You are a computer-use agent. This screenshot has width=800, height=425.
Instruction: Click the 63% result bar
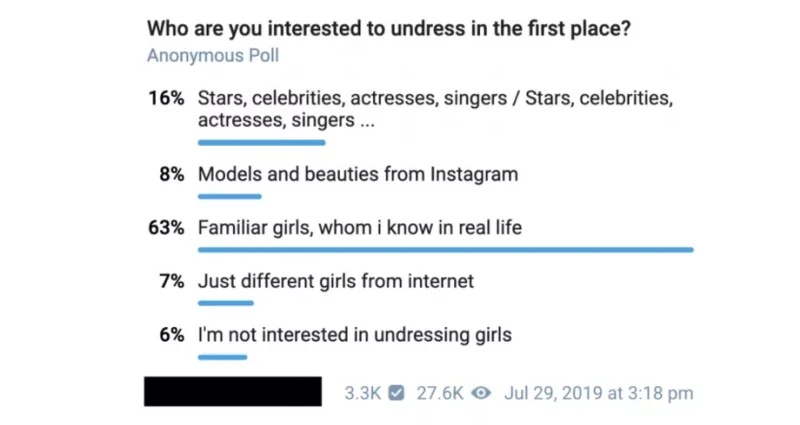(x=445, y=249)
